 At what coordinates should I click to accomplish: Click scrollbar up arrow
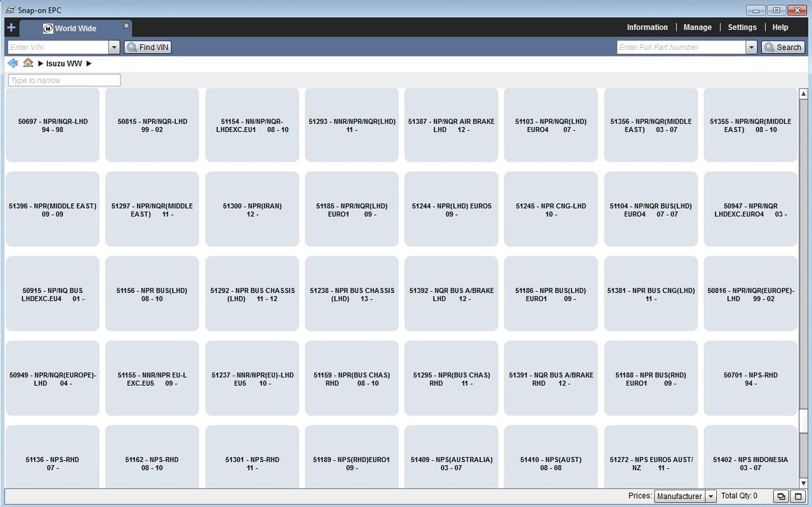(x=804, y=94)
